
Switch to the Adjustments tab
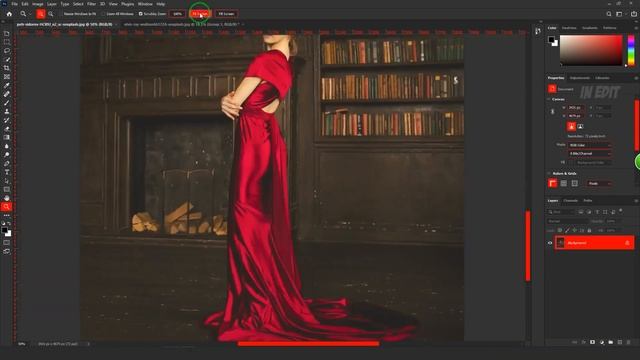click(x=580, y=78)
